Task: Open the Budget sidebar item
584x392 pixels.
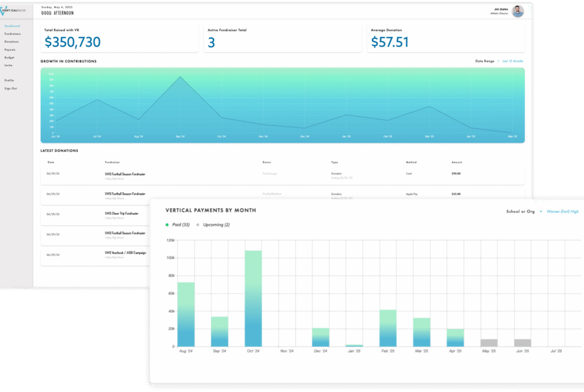Action: 9,57
